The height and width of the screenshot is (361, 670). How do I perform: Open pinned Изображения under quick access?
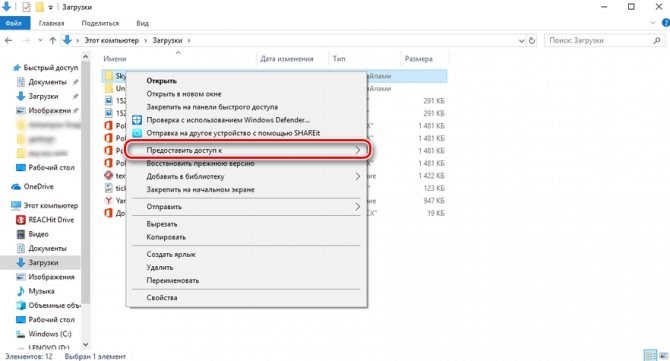[49, 110]
